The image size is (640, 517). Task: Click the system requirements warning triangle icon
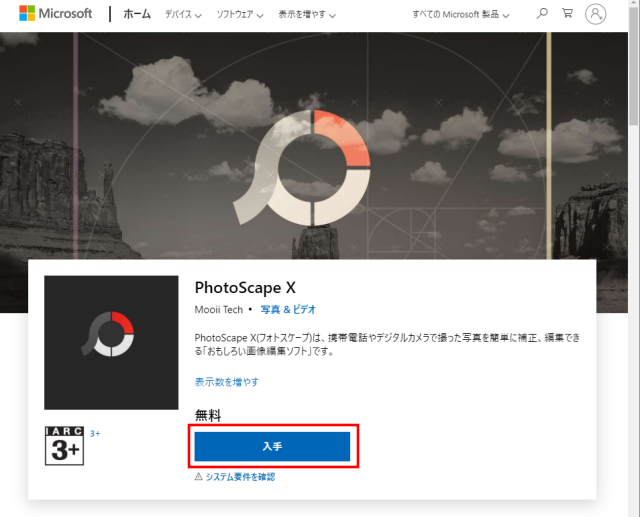coord(198,476)
